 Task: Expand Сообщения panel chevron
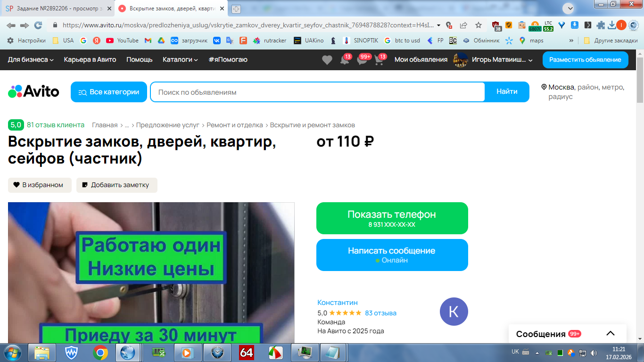[x=611, y=334]
